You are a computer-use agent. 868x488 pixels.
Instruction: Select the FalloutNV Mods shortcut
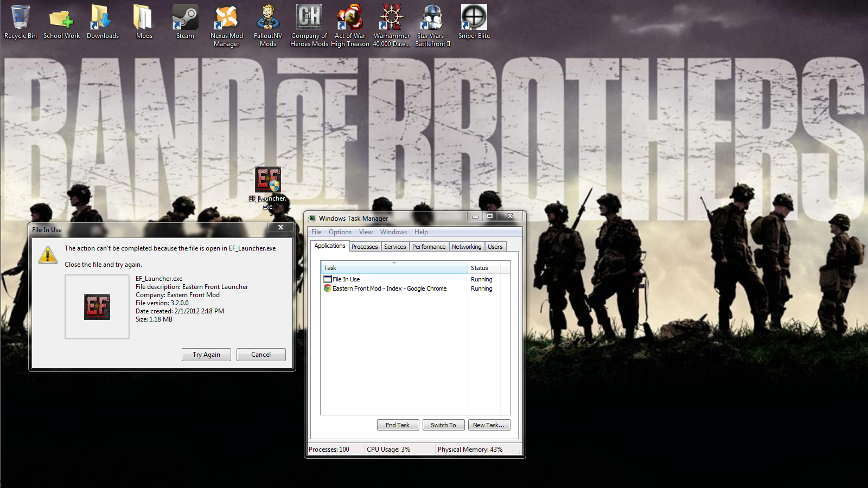pos(268,25)
